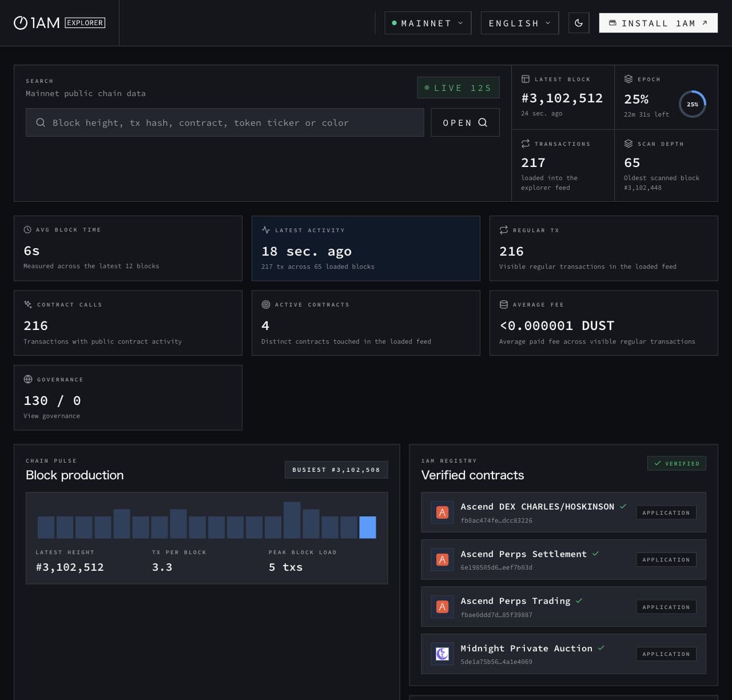
Task: Click the Midnight Private Auction logo icon
Action: click(442, 654)
